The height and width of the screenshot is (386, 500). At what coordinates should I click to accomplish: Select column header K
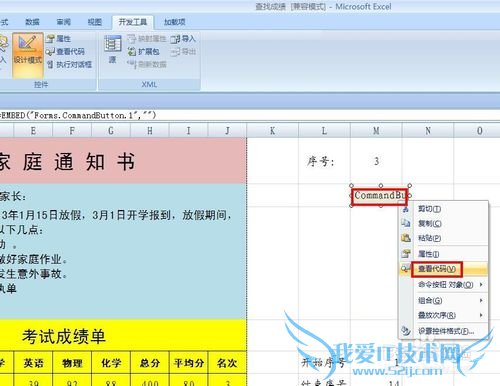coord(273,131)
